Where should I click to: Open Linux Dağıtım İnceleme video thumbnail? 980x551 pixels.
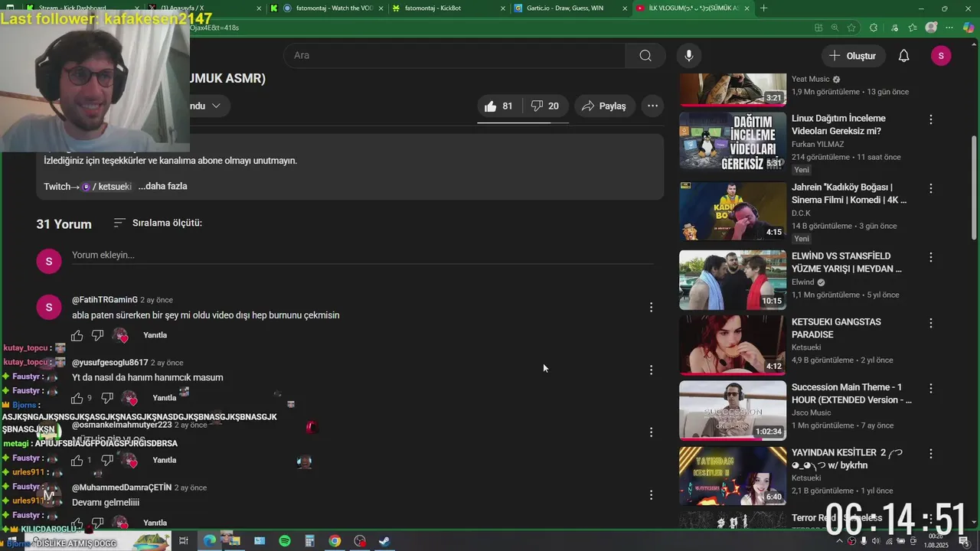[733, 142]
